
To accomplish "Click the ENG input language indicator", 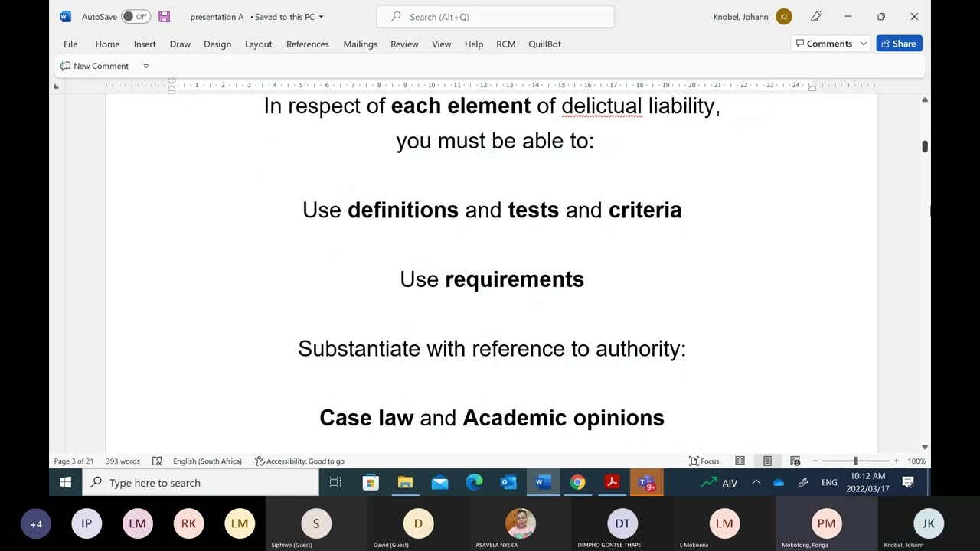I will [829, 483].
